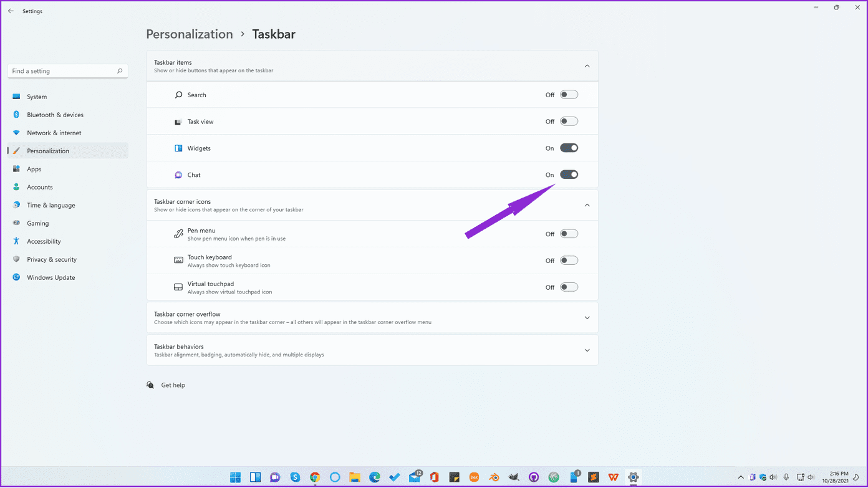
Task: Launch GIMP from the taskbar
Action: 514,477
